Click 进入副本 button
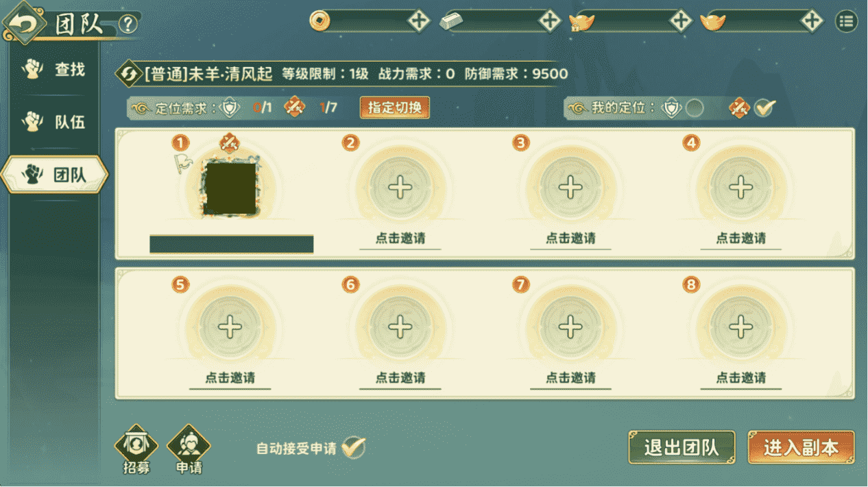This screenshot has width=868, height=487. tap(801, 448)
